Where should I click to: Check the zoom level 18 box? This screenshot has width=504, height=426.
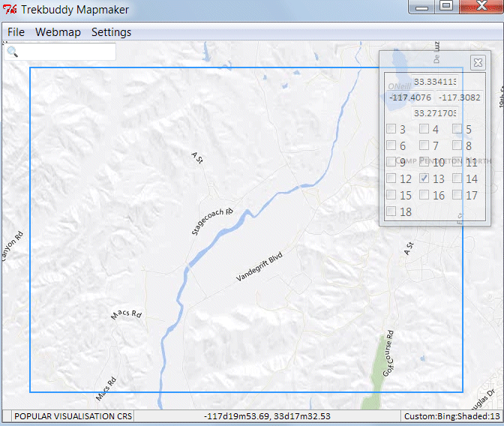(x=391, y=211)
